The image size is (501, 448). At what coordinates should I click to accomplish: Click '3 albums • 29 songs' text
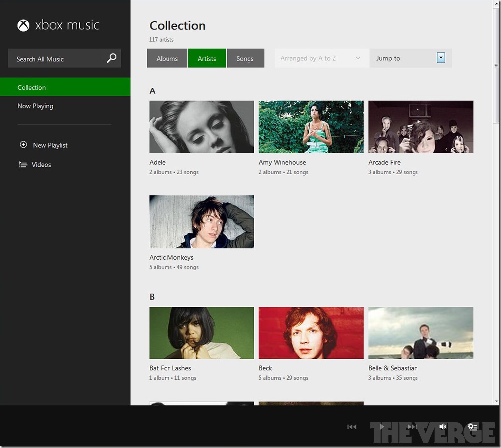pyautogui.click(x=393, y=172)
